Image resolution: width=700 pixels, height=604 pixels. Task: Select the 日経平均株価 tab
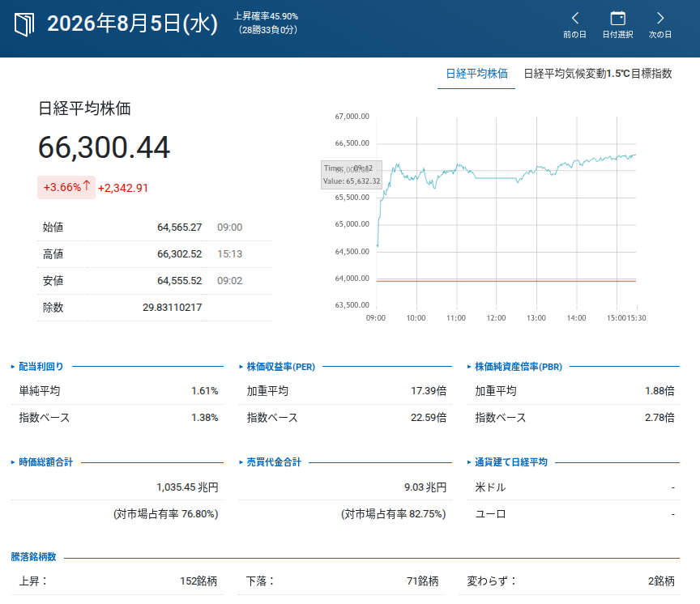pyautogui.click(x=476, y=74)
